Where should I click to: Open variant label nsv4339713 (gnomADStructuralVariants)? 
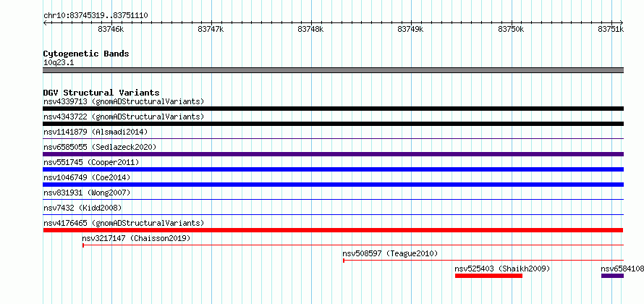pos(124,101)
